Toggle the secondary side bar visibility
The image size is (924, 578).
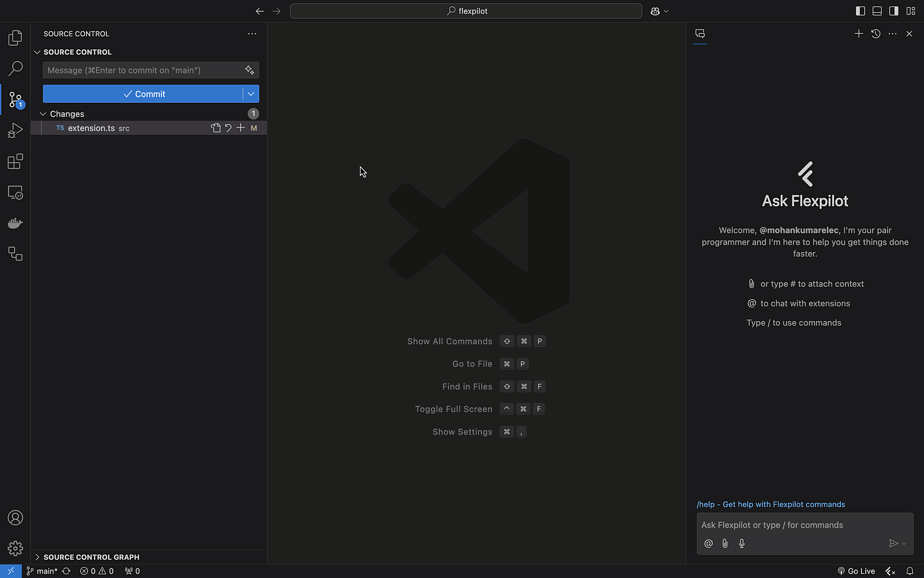coord(894,11)
